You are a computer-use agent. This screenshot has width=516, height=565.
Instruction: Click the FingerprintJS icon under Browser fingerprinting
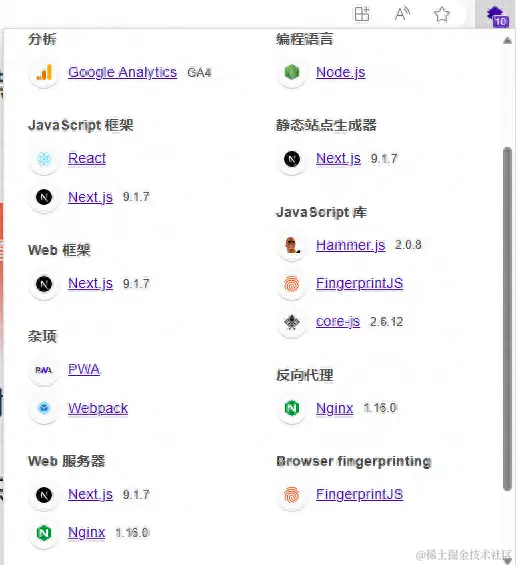292,495
